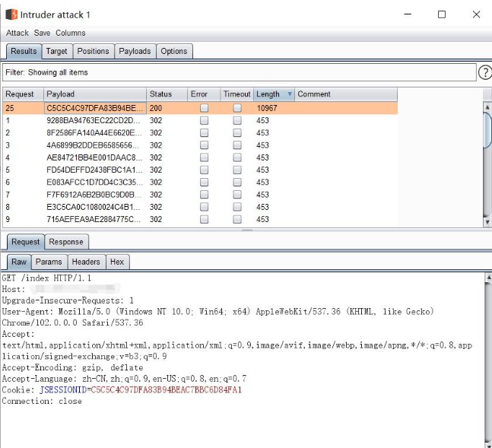Select payload F7F6912A6B2B0BC9D0B... row
492x448 pixels.
click(x=200, y=195)
